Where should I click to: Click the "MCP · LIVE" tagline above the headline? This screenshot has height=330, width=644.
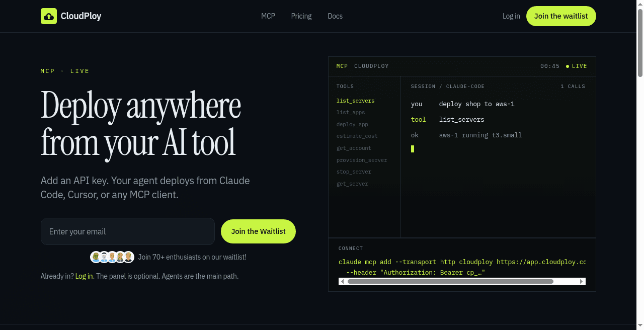pyautogui.click(x=65, y=71)
